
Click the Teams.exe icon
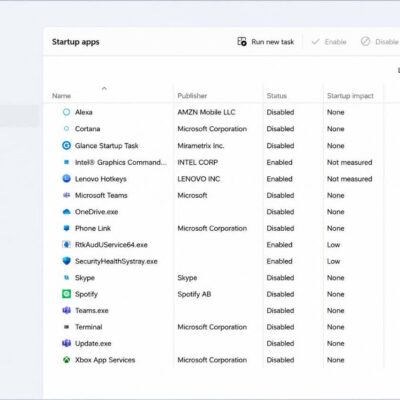tap(66, 310)
